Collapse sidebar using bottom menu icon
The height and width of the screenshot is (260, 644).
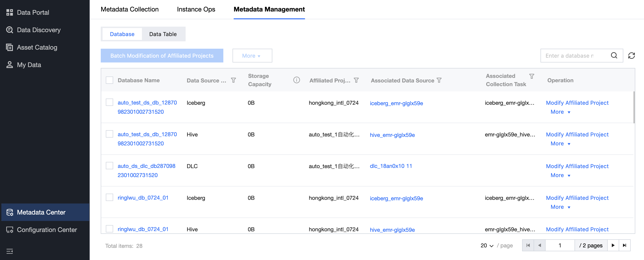(9, 251)
